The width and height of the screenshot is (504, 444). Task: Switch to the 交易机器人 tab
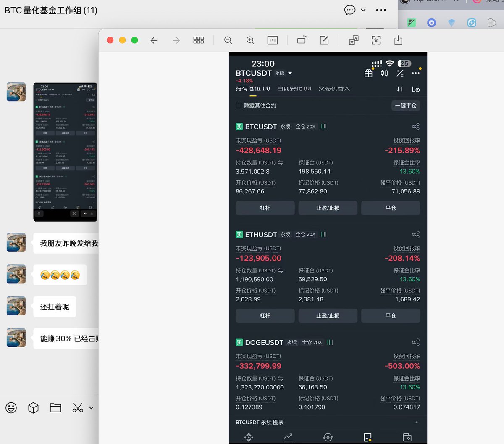tap(334, 89)
